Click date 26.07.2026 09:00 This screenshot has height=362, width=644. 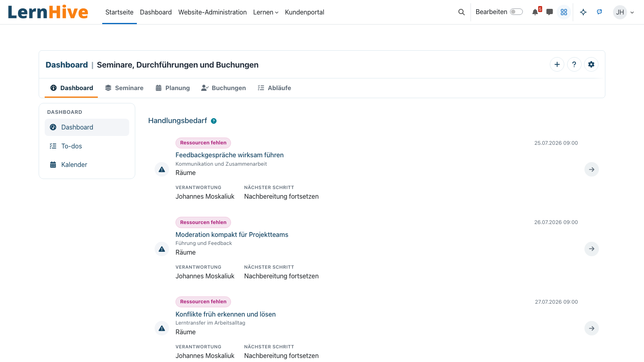click(556, 222)
